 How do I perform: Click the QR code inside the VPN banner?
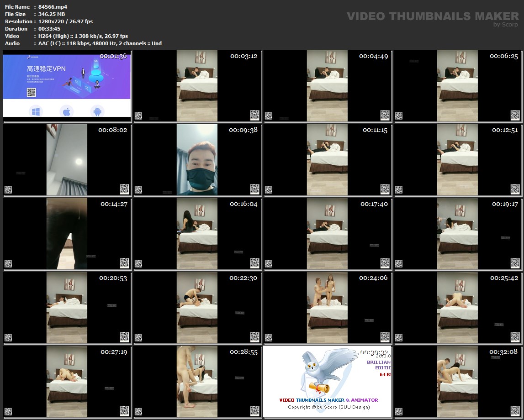[x=31, y=92]
